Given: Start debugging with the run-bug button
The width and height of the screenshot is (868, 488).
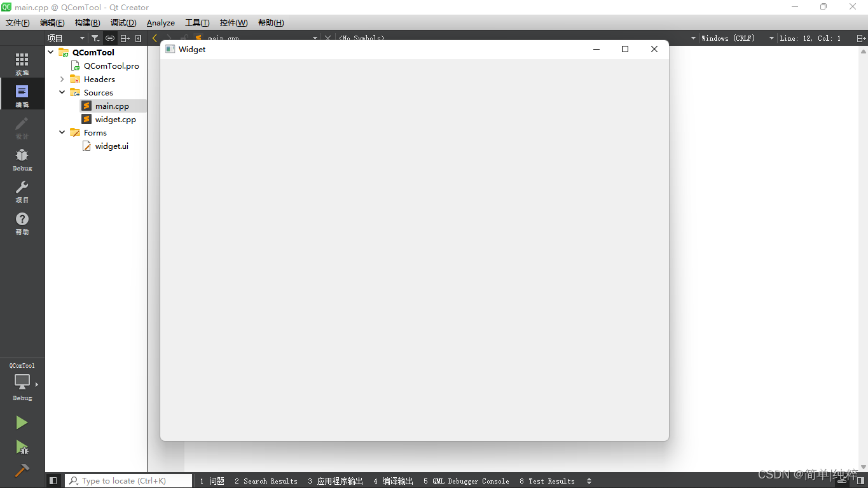Looking at the screenshot, I should pyautogui.click(x=22, y=447).
